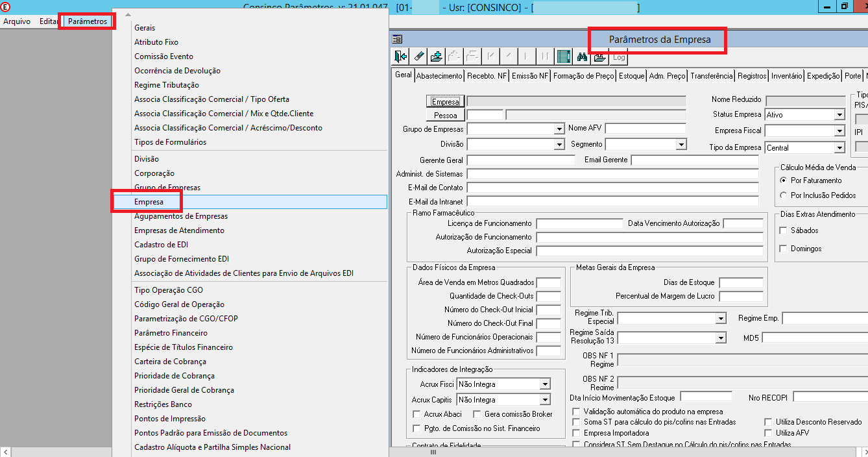Go to last record navigation icon
This screenshot has width=868, height=457.
[546, 56]
